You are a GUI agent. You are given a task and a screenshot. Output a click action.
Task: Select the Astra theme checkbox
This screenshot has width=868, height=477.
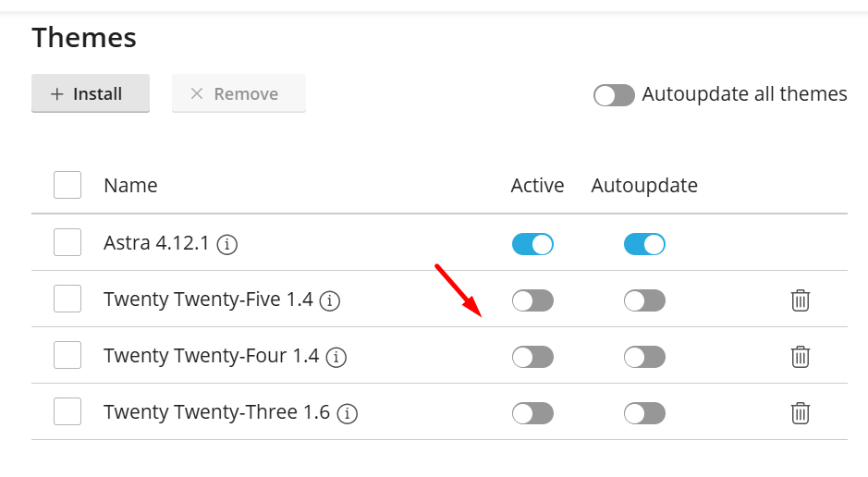point(67,243)
